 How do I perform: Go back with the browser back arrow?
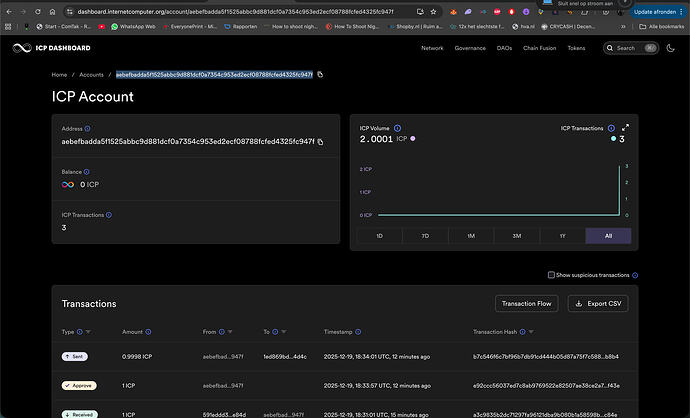point(9,12)
